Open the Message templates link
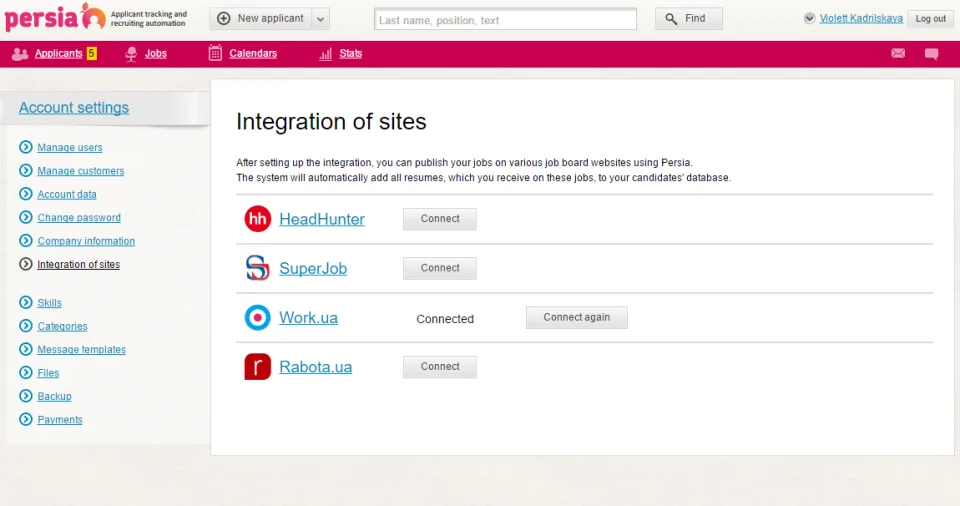The image size is (960, 506). (x=81, y=349)
